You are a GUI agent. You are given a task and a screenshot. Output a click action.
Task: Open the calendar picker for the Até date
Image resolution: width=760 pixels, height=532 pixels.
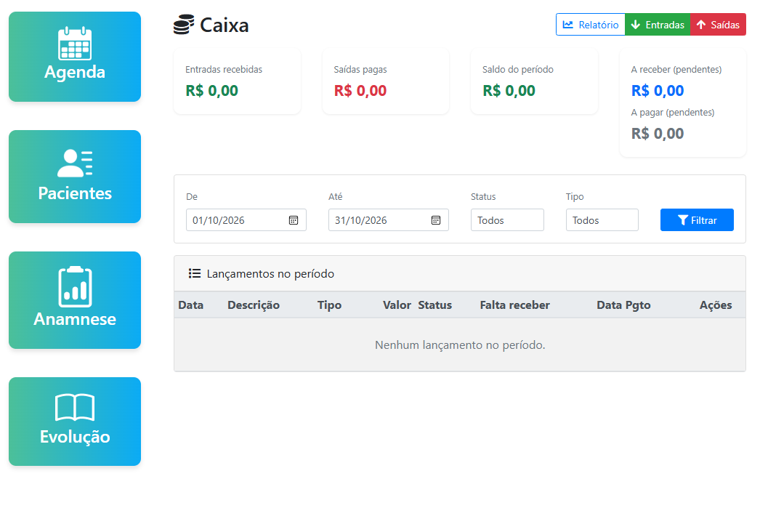[436, 220]
